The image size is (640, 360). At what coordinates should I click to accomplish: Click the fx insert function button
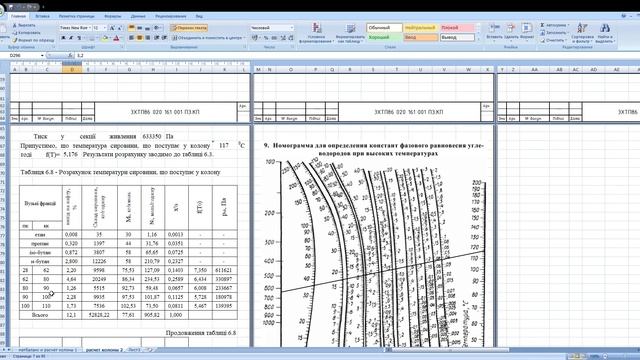70,56
